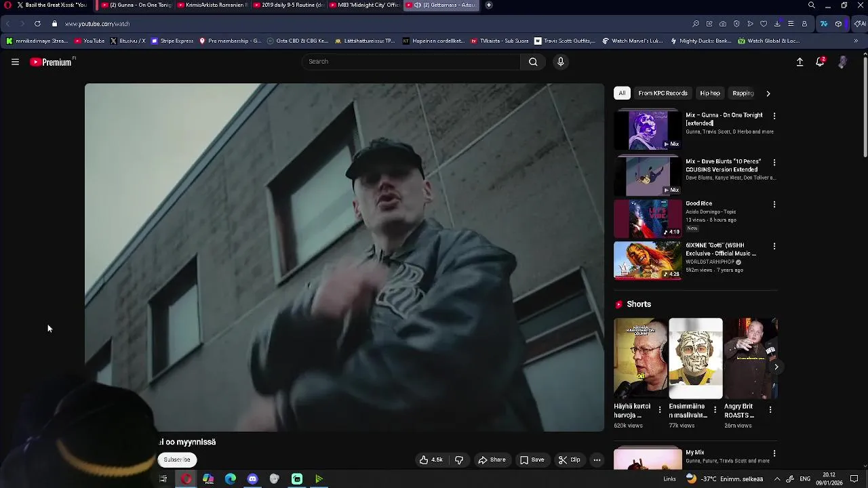This screenshot has height=488, width=868.
Task: Reload the page with the refresh icon
Action: (37, 24)
